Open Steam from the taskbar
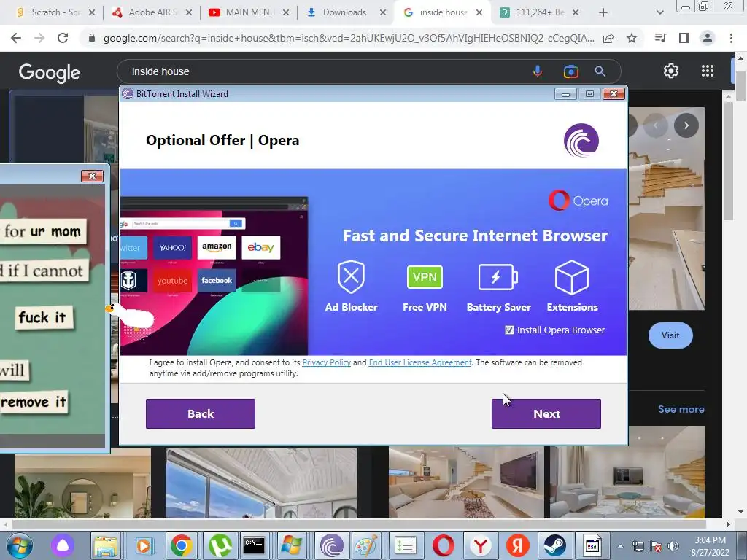This screenshot has width=747, height=560. [554, 546]
